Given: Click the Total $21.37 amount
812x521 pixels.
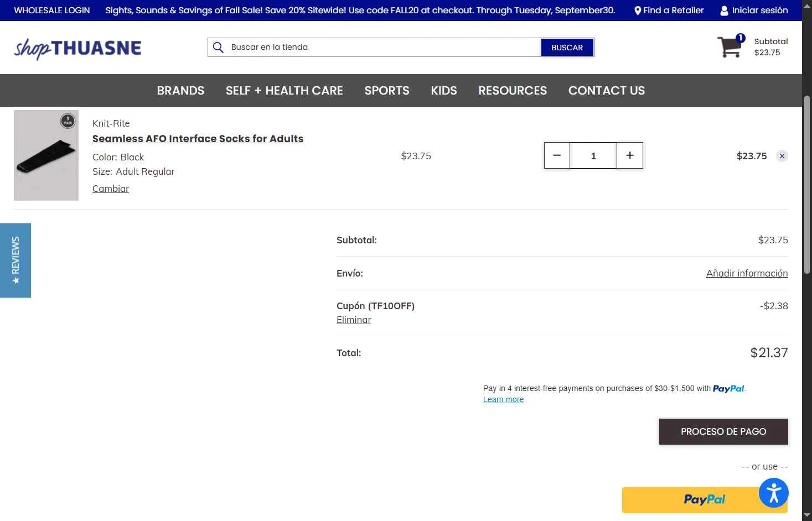Looking at the screenshot, I should [x=769, y=353].
